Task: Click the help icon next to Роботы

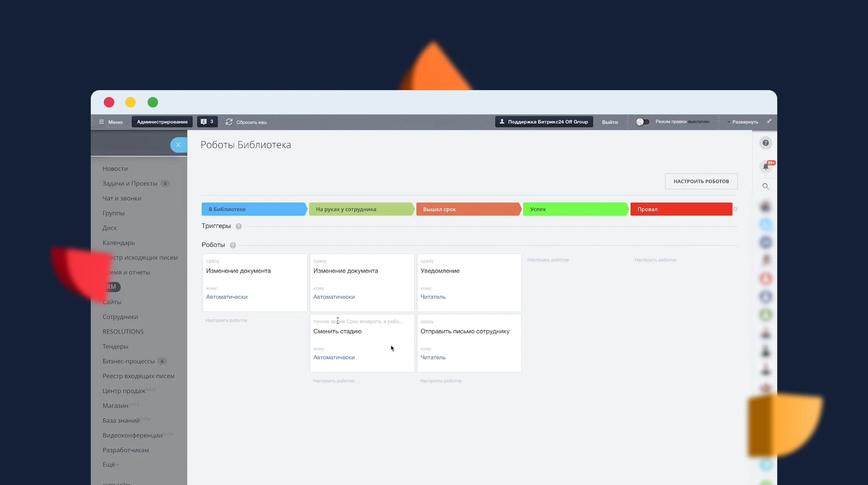Action: click(x=233, y=245)
